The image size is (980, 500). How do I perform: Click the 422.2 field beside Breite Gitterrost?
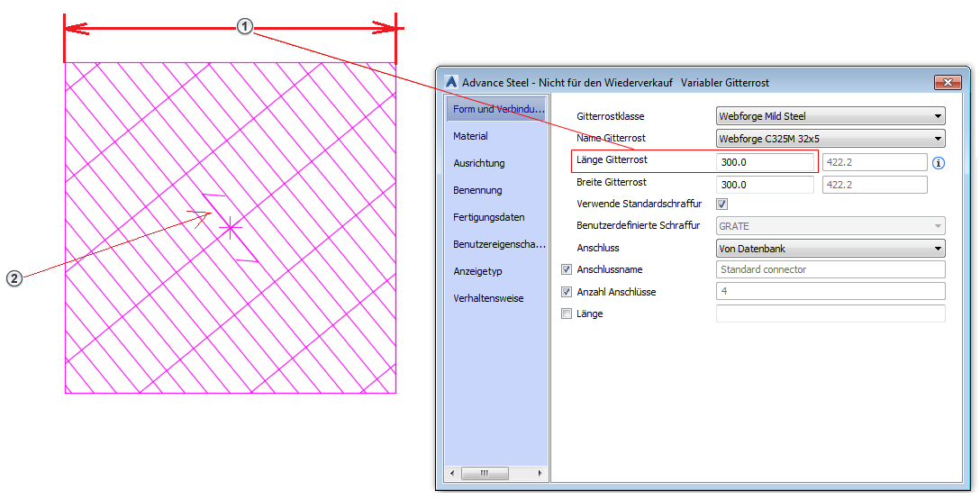pos(875,185)
